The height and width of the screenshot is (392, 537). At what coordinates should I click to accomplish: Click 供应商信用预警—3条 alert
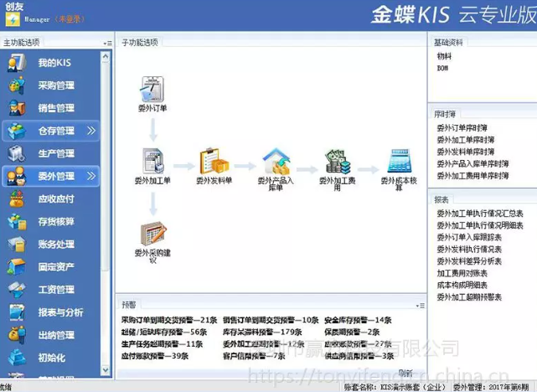(359, 356)
